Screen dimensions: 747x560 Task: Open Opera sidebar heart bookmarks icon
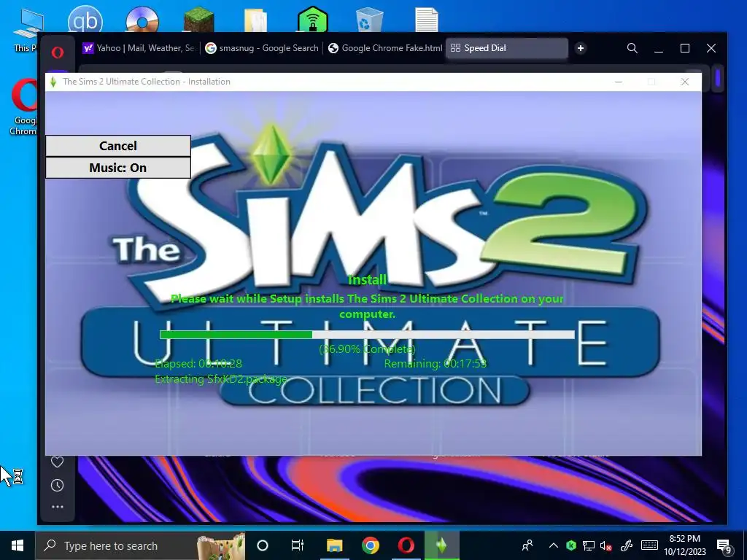[57, 462]
